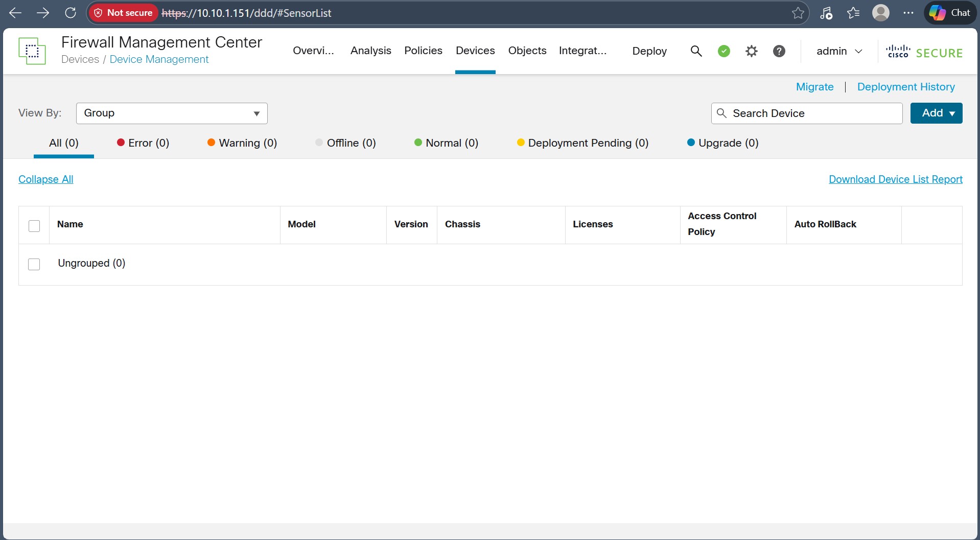Viewport: 980px width, 540px height.
Task: Filter devices by the Error (0) tab
Action: (143, 143)
